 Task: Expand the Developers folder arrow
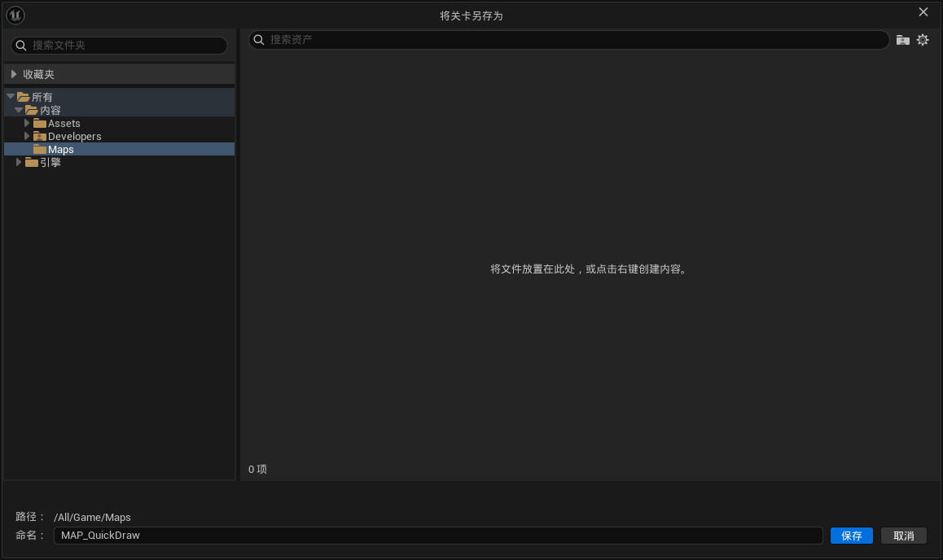click(x=26, y=136)
